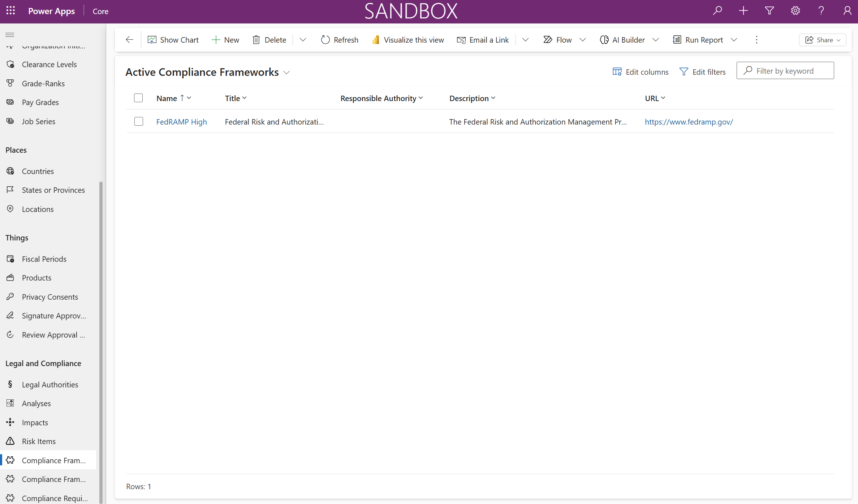858x504 pixels.
Task: Click Visualize this view
Action: [x=408, y=40]
